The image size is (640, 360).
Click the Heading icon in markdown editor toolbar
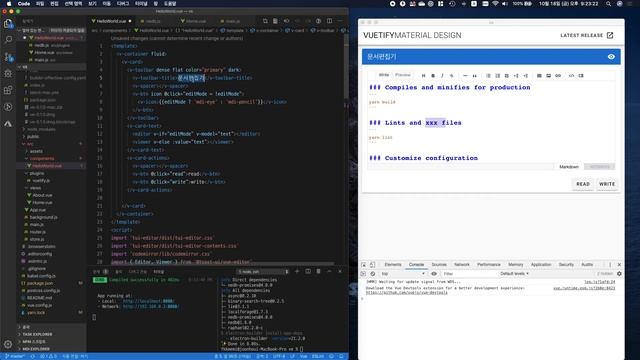tap(423, 76)
